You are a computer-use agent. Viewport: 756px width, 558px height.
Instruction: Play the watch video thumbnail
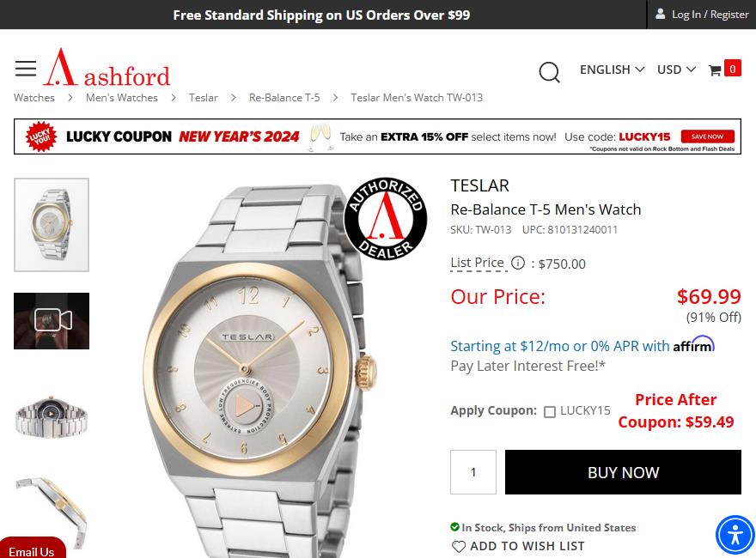(52, 321)
